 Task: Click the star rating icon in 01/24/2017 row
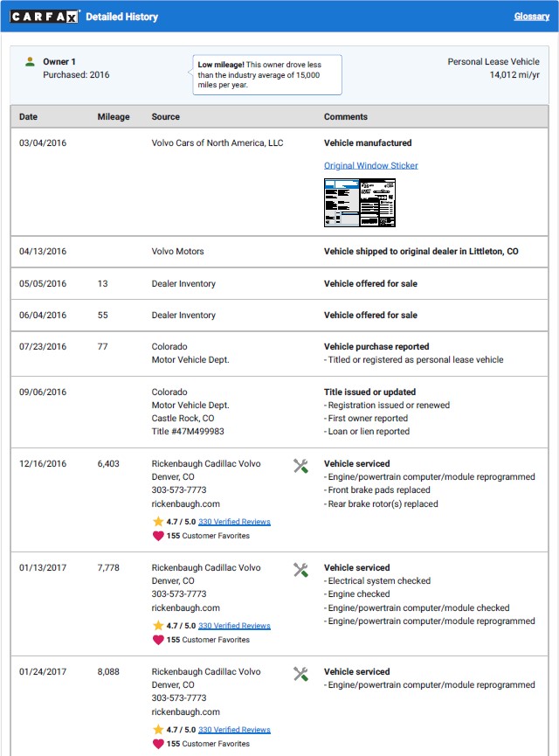click(158, 730)
